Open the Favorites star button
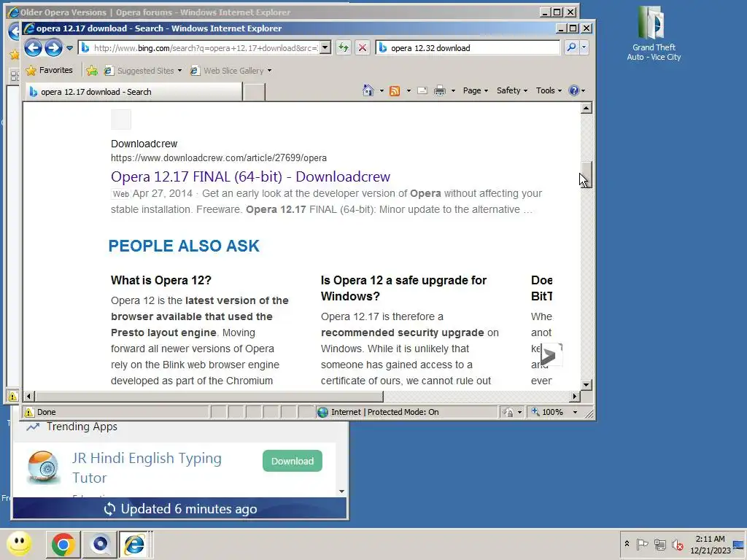The image size is (747, 560). coord(50,71)
